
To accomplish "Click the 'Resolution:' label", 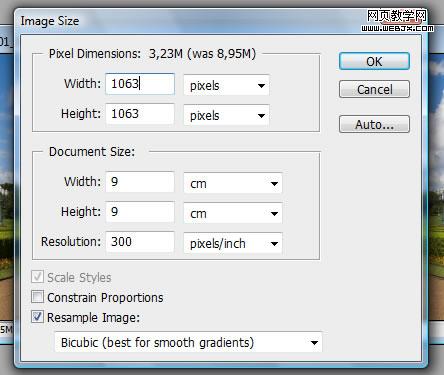I will point(71,242).
